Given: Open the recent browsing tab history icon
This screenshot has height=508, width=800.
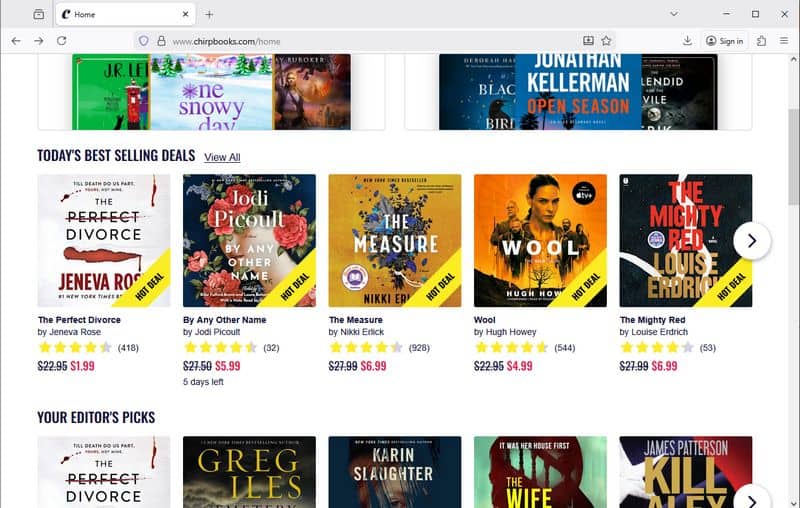Looking at the screenshot, I should (39, 14).
